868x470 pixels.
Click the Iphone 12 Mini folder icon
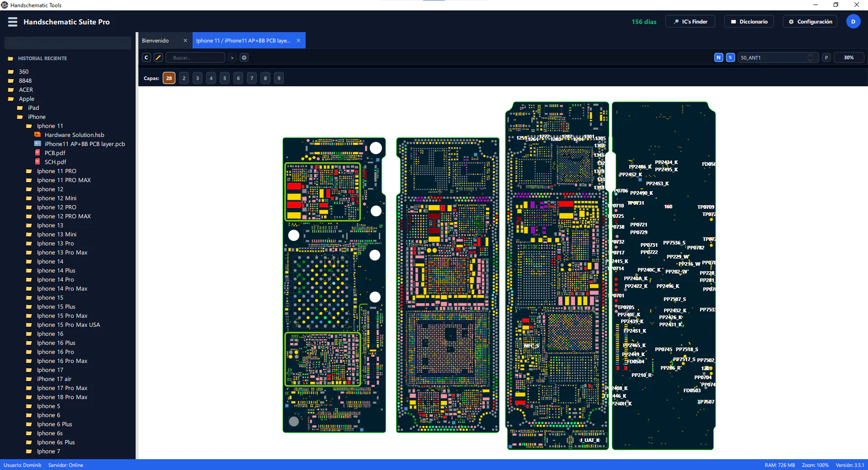coord(29,198)
